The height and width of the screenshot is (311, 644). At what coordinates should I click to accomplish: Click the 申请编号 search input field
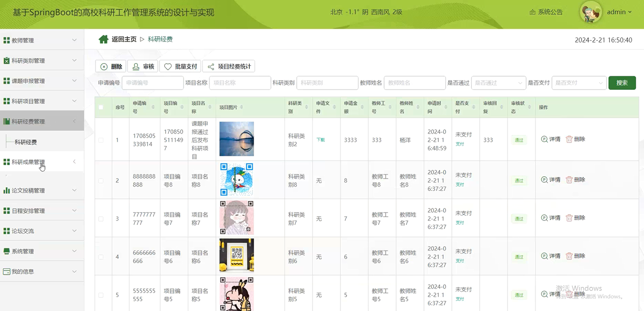pos(152,83)
